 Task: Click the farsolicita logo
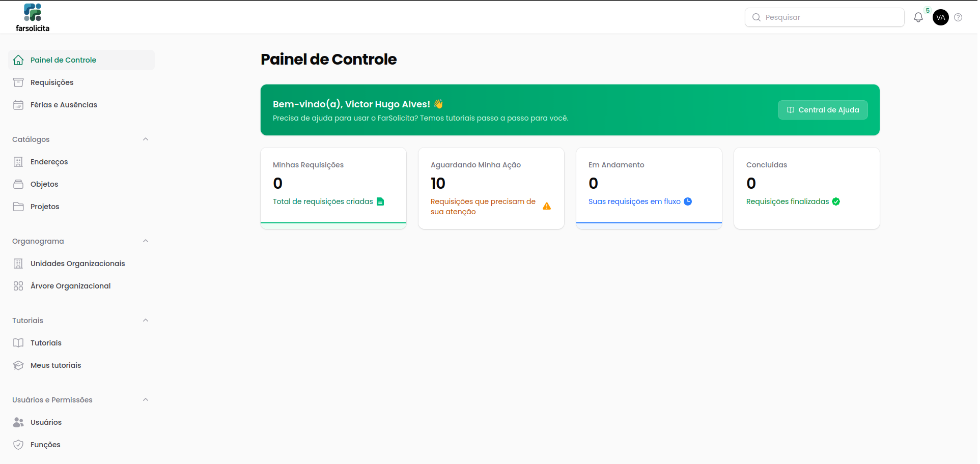pos(33,18)
